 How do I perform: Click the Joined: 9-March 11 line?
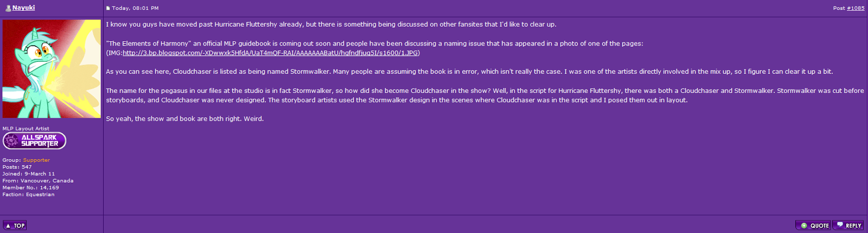tap(28, 174)
